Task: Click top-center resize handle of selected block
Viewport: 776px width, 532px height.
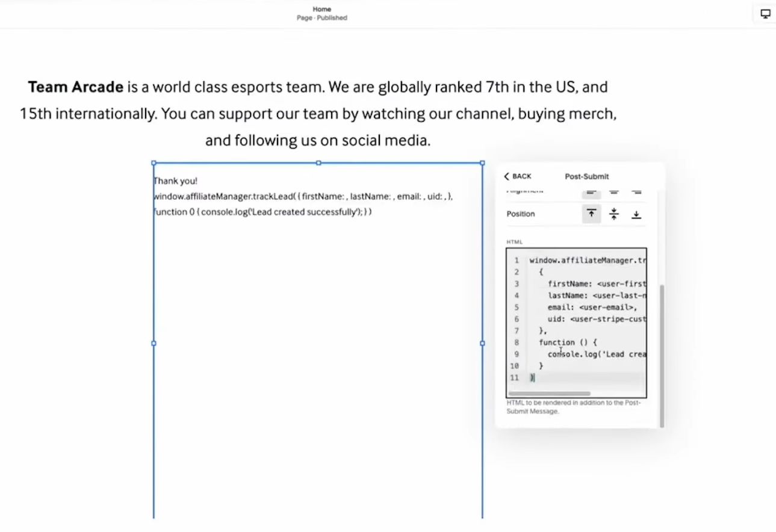Action: point(318,162)
